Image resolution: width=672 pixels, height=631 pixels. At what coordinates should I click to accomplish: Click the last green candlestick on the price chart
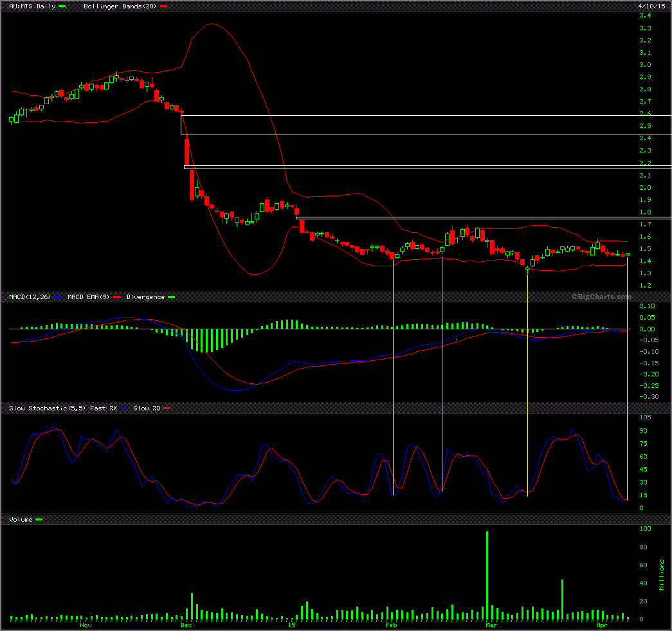(x=628, y=255)
